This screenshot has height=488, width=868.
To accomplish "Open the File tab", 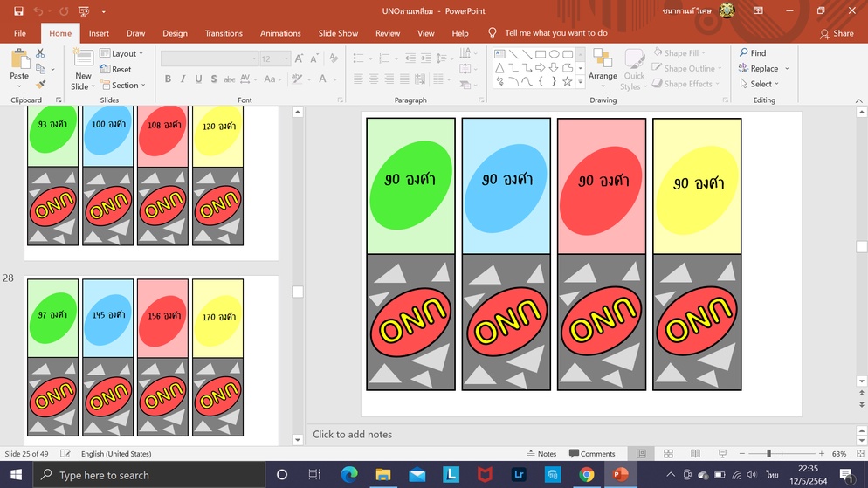I will [x=20, y=33].
